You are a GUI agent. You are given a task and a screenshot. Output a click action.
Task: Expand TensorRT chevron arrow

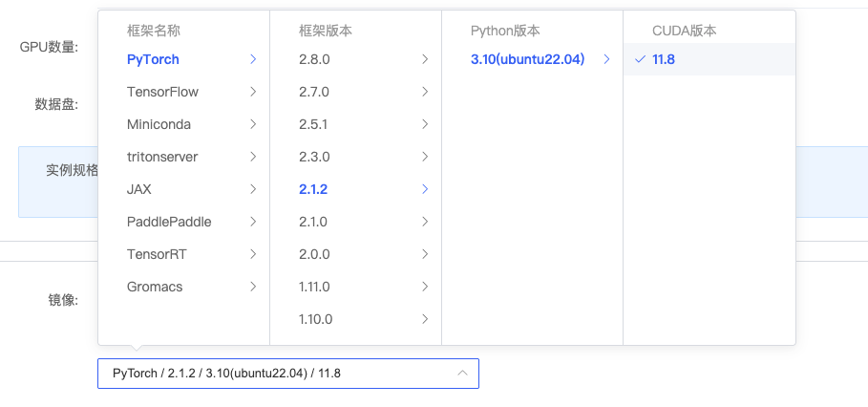[x=253, y=254]
